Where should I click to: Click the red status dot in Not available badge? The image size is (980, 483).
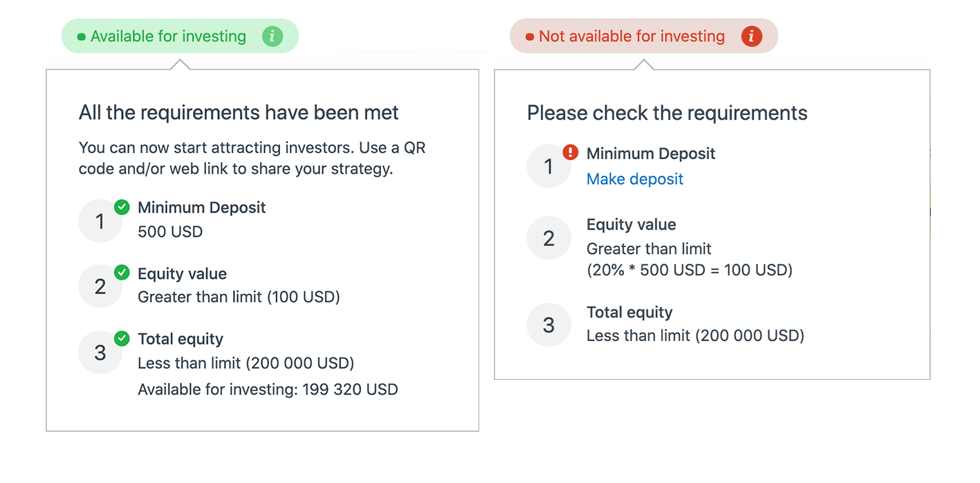pyautogui.click(x=530, y=37)
